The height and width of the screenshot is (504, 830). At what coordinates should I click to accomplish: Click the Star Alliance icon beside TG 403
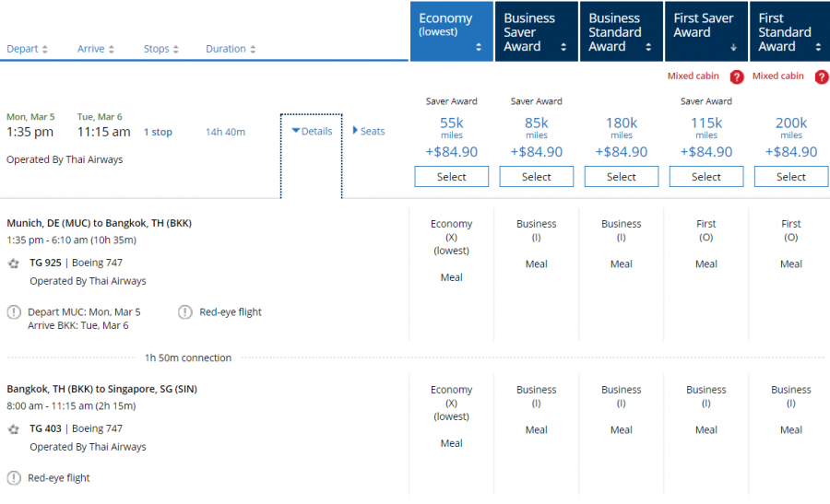pyautogui.click(x=14, y=428)
